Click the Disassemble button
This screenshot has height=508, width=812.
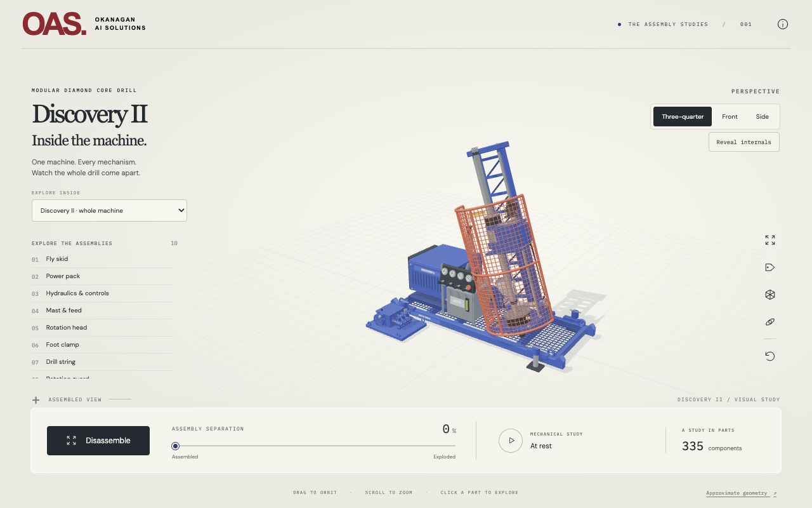pyautogui.click(x=98, y=441)
